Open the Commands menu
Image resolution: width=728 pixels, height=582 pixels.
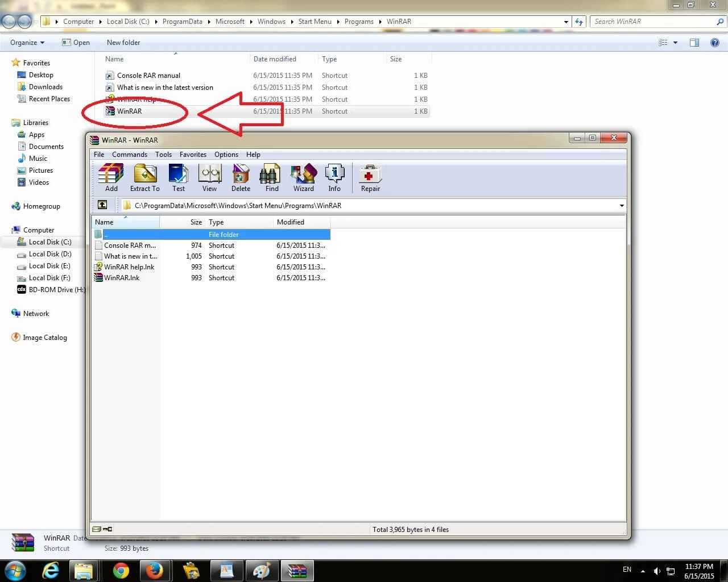[129, 155]
